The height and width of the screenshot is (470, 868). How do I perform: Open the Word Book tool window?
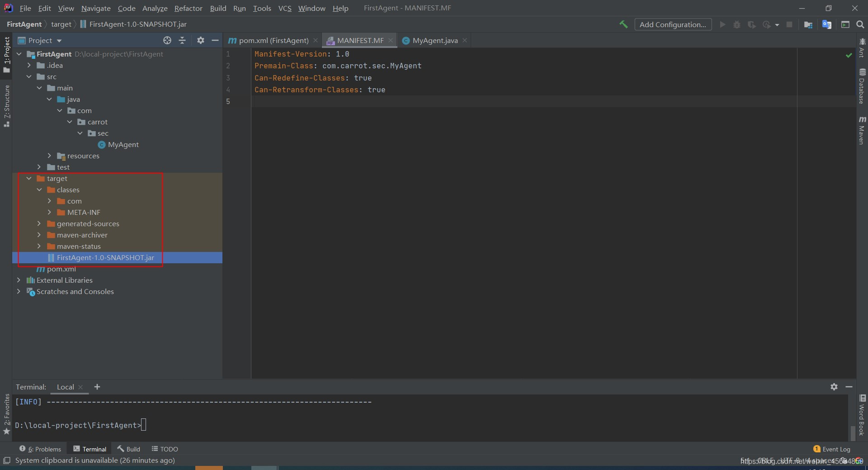click(x=862, y=415)
